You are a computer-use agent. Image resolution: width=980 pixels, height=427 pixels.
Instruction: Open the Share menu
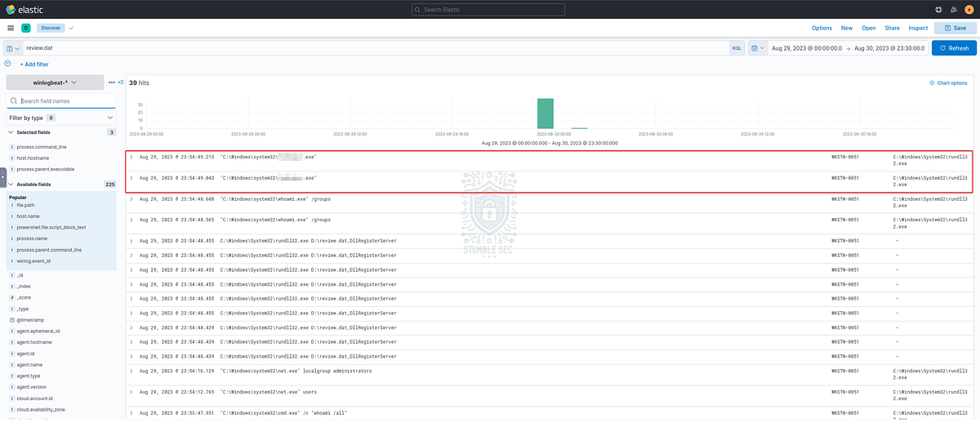[892, 28]
